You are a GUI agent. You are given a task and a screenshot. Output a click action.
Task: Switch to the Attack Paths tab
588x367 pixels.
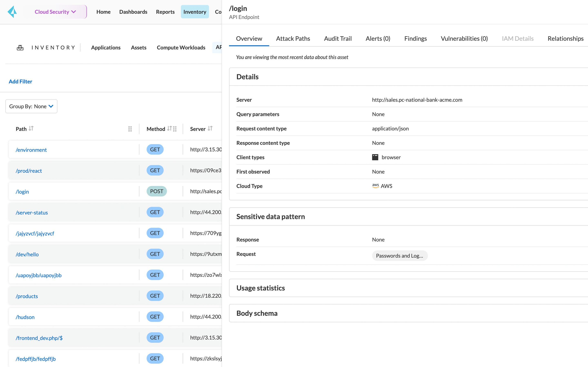point(293,38)
